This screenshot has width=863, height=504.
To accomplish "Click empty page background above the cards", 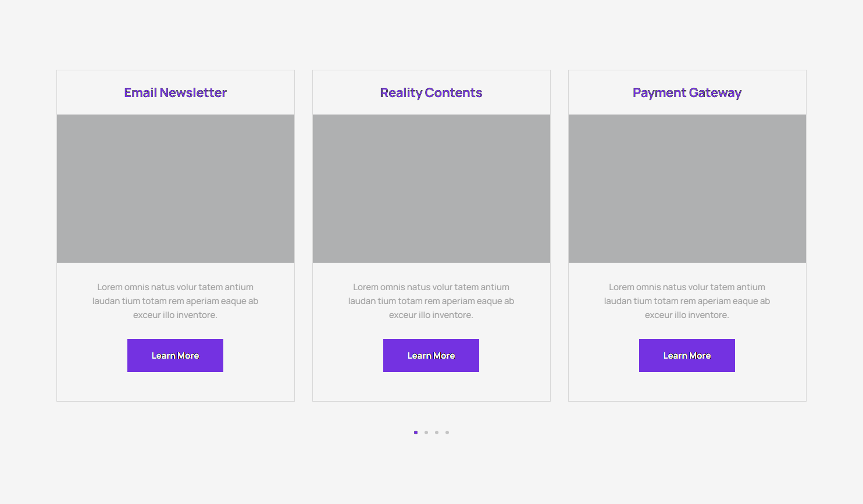I will 431,35.
